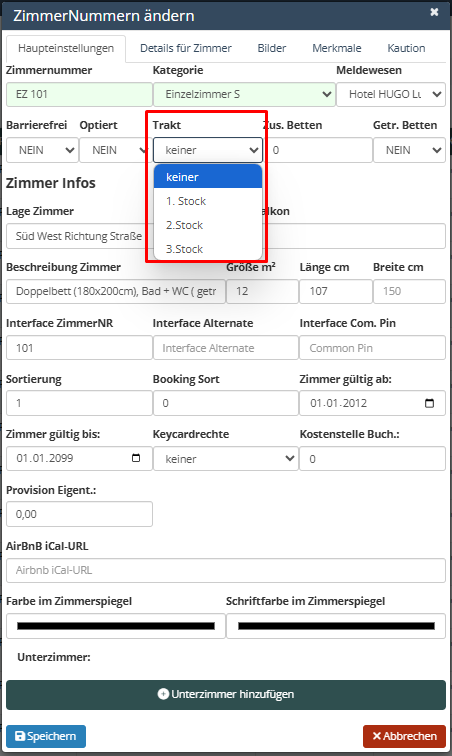Go to the Bilder tab
The height and width of the screenshot is (756, 452).
coord(272,48)
